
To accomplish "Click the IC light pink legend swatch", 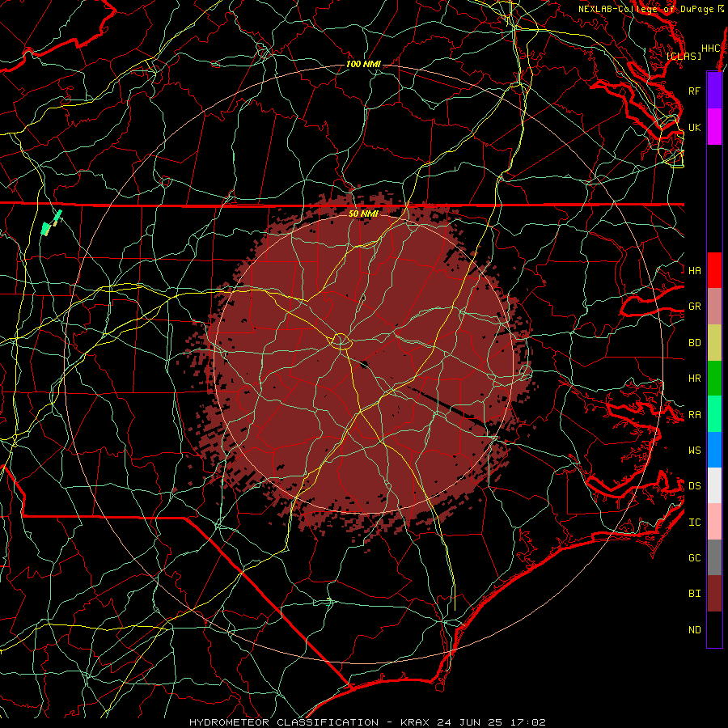I will pyautogui.click(x=714, y=522).
